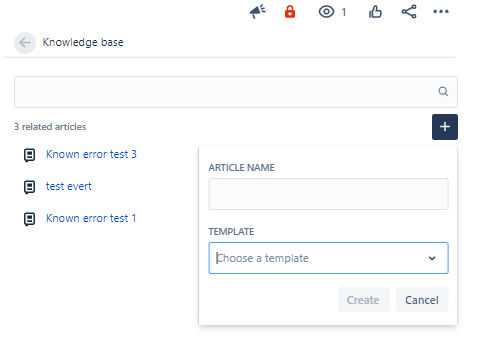Expand the Choose a template dropdown
Viewport: 477px width, 361px height.
[328, 258]
